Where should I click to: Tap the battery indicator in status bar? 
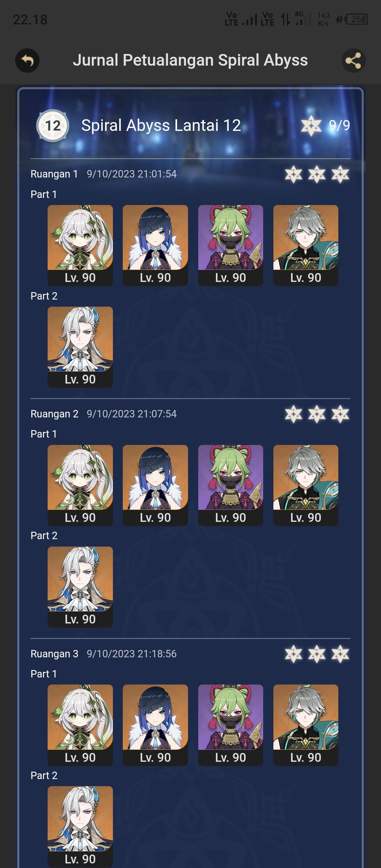tap(357, 19)
